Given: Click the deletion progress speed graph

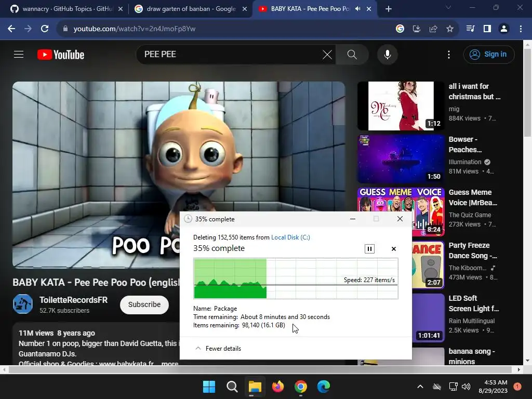Looking at the screenshot, I should pyautogui.click(x=296, y=278).
